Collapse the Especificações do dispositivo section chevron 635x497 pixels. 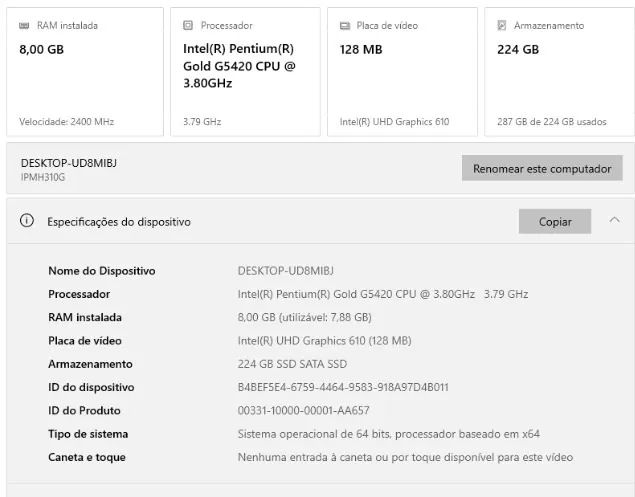pos(614,220)
